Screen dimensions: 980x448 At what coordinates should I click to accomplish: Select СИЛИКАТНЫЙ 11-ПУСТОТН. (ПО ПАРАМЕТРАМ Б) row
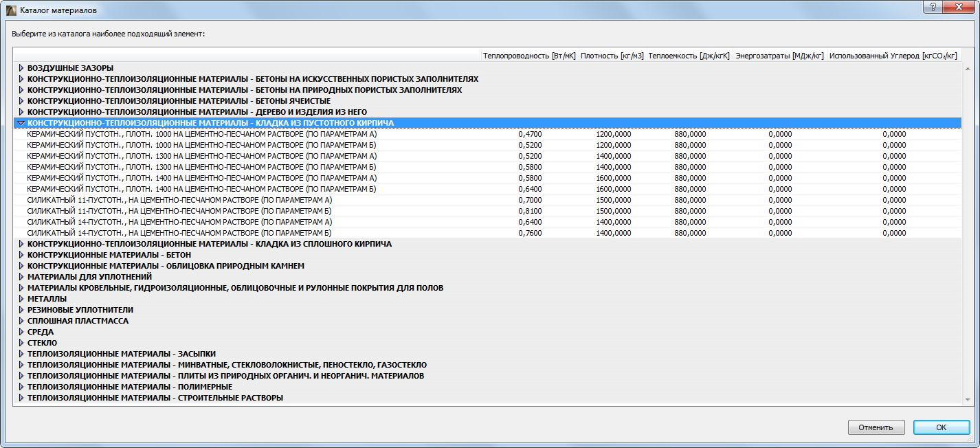[x=487, y=211]
